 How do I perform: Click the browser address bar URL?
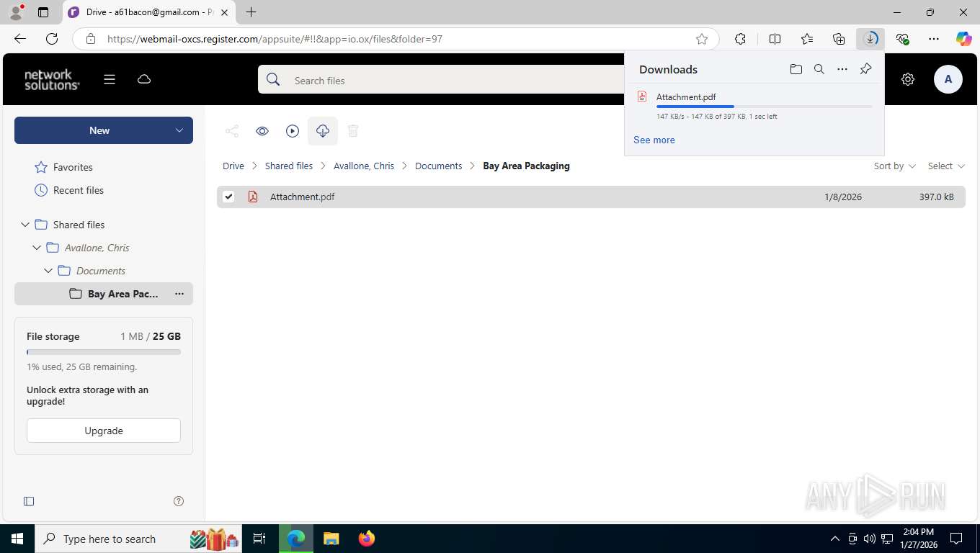275,39
